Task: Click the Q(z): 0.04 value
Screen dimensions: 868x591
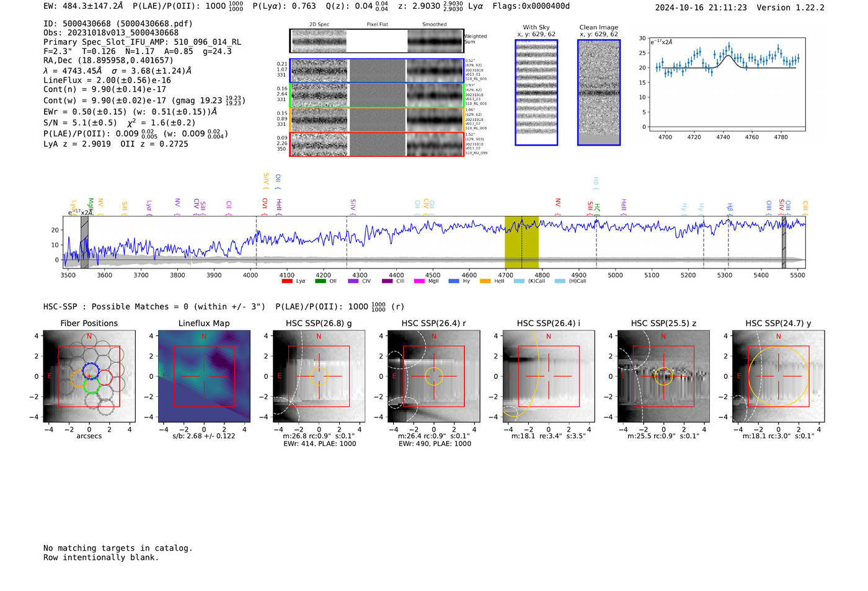Action: (x=357, y=6)
